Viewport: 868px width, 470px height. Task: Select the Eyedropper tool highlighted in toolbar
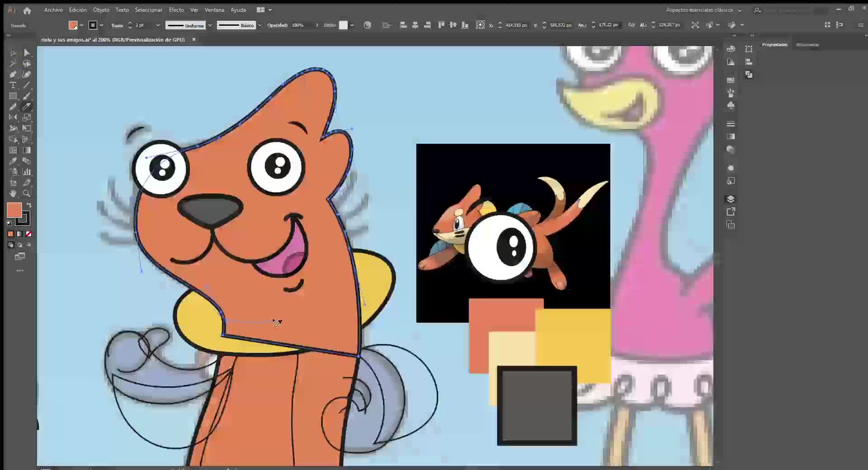pyautogui.click(x=27, y=107)
